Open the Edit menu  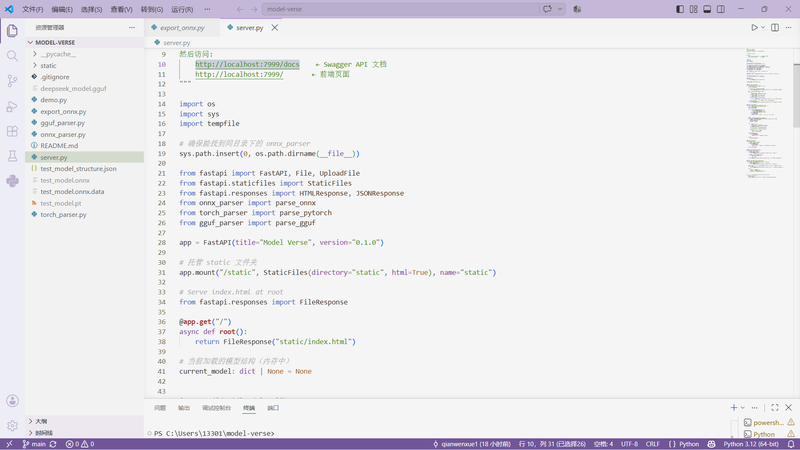62,9
